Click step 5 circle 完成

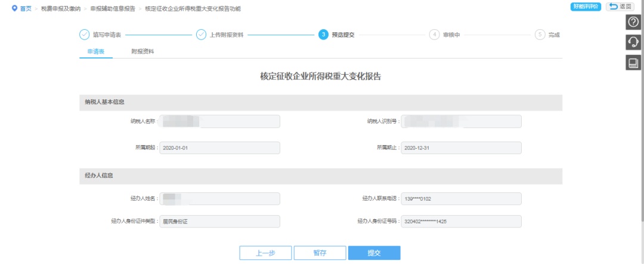(540, 35)
